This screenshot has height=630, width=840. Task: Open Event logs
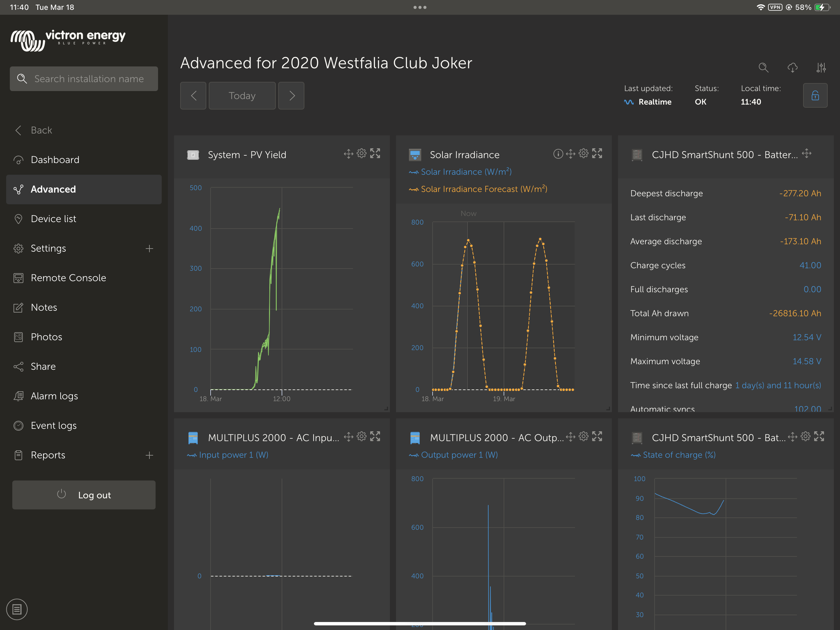[x=84, y=425]
